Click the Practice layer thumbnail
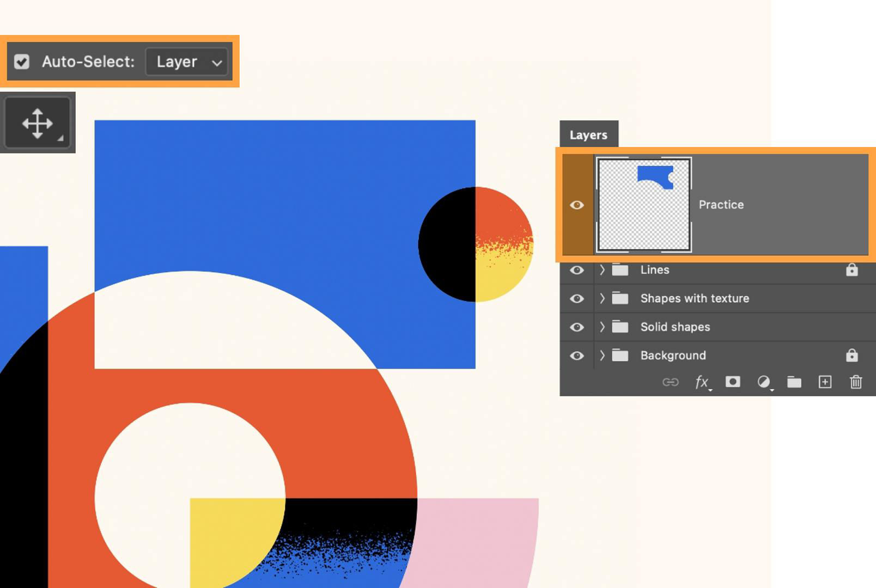876x588 pixels. click(x=643, y=205)
